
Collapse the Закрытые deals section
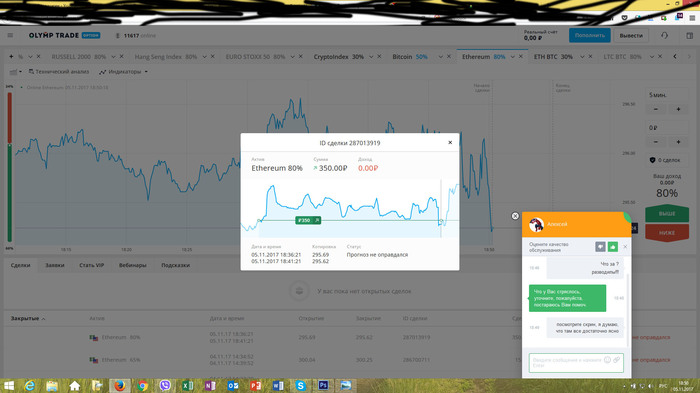click(x=28, y=318)
